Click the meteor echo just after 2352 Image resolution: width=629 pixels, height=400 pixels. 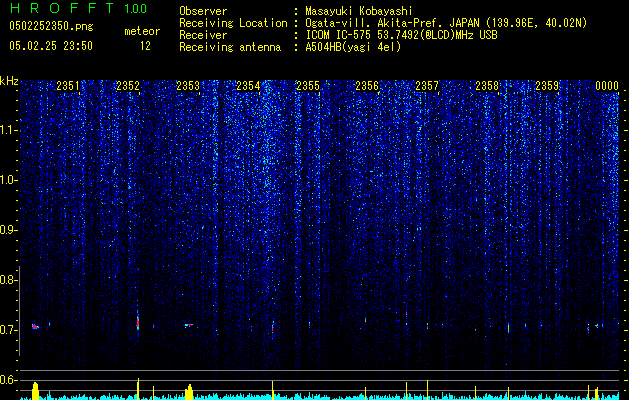(x=138, y=322)
